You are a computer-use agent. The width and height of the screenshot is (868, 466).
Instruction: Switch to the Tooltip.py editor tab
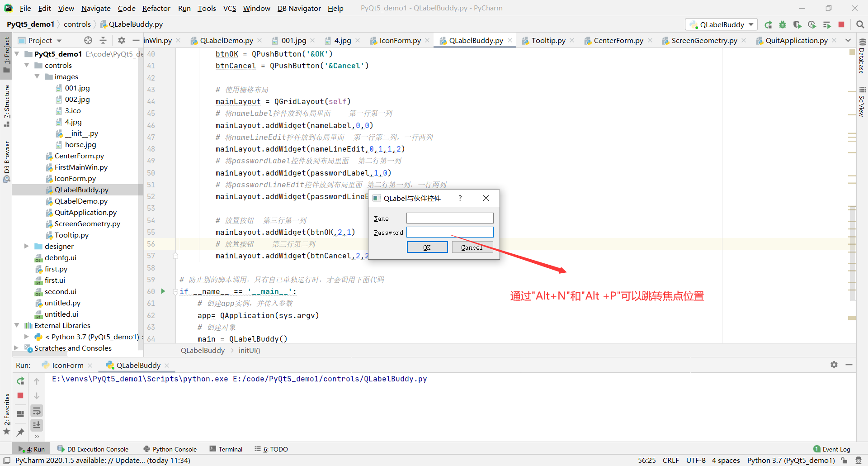(548, 40)
